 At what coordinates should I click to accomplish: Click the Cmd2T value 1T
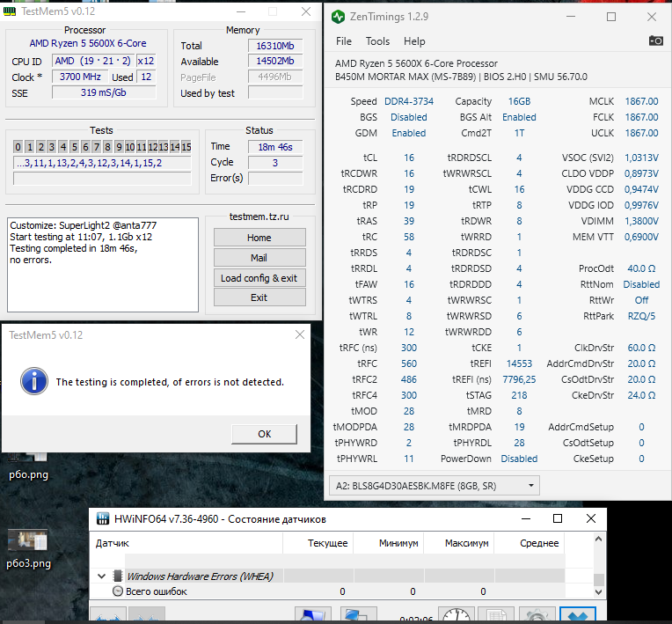[519, 133]
